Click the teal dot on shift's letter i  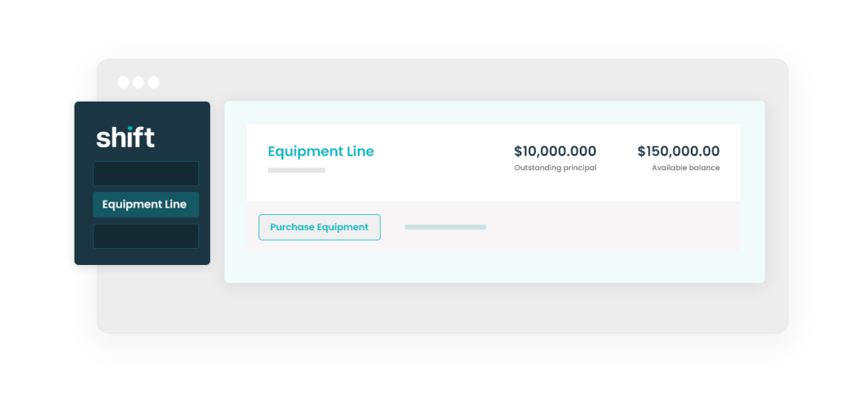(131, 128)
